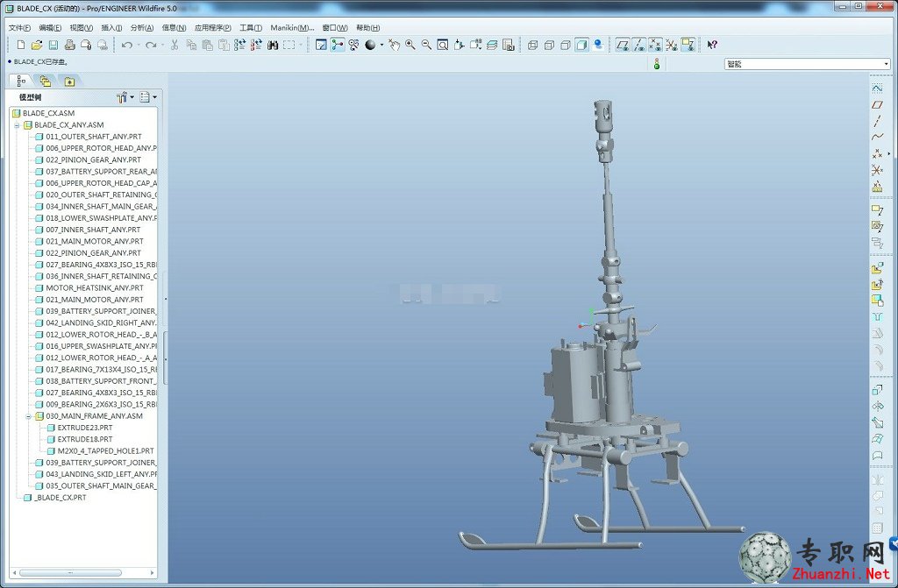Click the Datum Curve tool icon

point(877,137)
